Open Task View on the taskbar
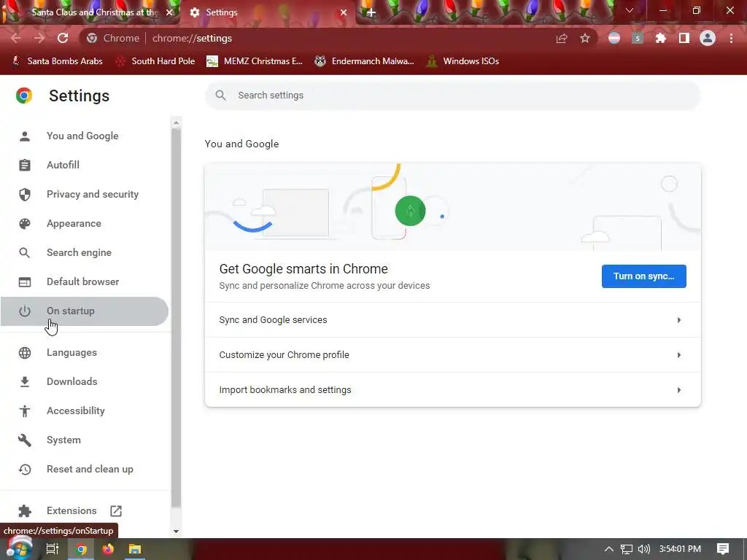Image resolution: width=747 pixels, height=560 pixels. pyautogui.click(x=52, y=549)
